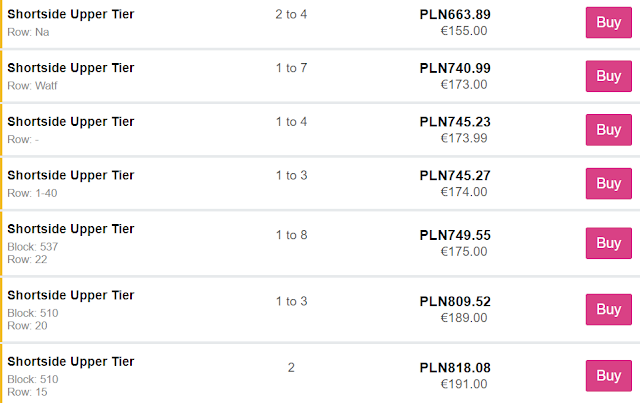The height and width of the screenshot is (403, 640).
Task: Purchase the Block 537 Row 22 ticket
Action: coord(609,243)
